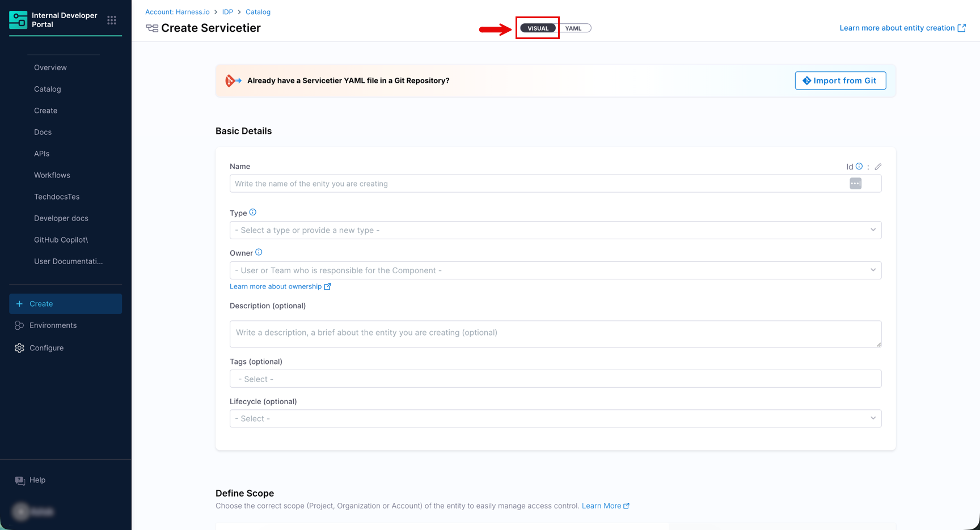
Task: Expand the Type dropdown
Action: point(555,230)
